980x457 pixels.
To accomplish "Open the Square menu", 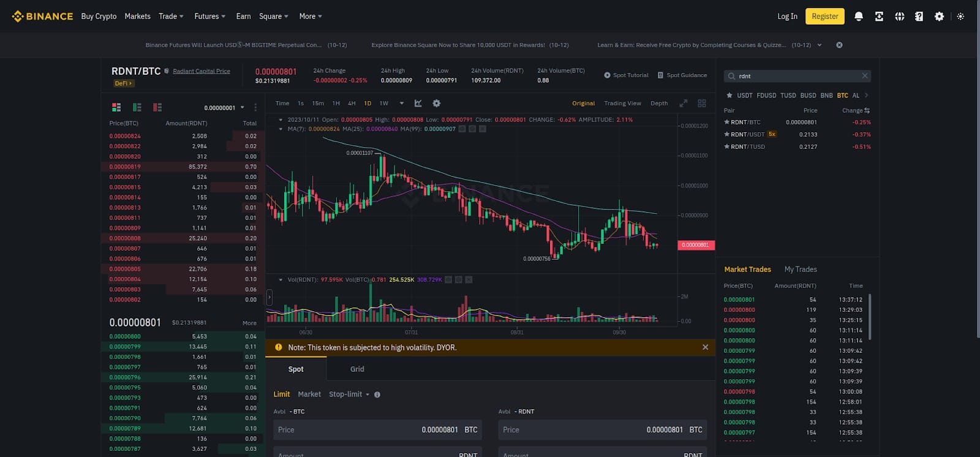I will [273, 17].
